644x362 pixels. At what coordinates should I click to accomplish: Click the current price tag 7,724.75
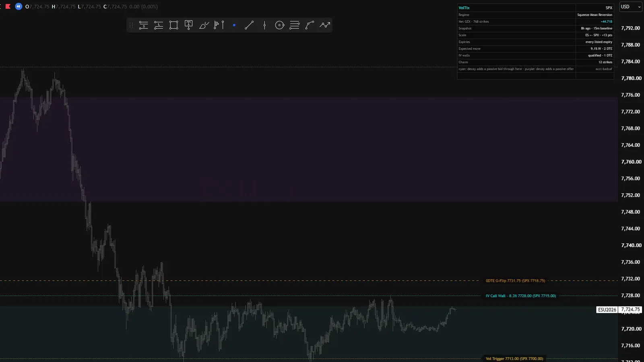pos(630,310)
